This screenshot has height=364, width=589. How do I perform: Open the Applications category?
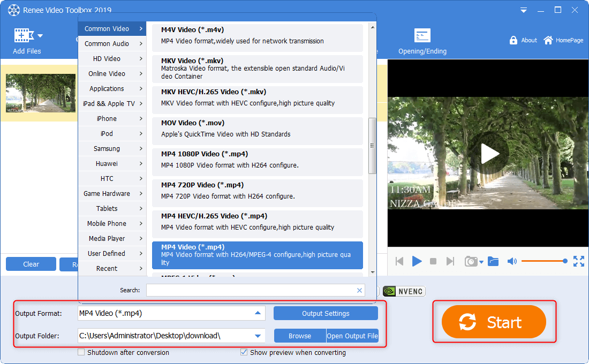coord(112,89)
